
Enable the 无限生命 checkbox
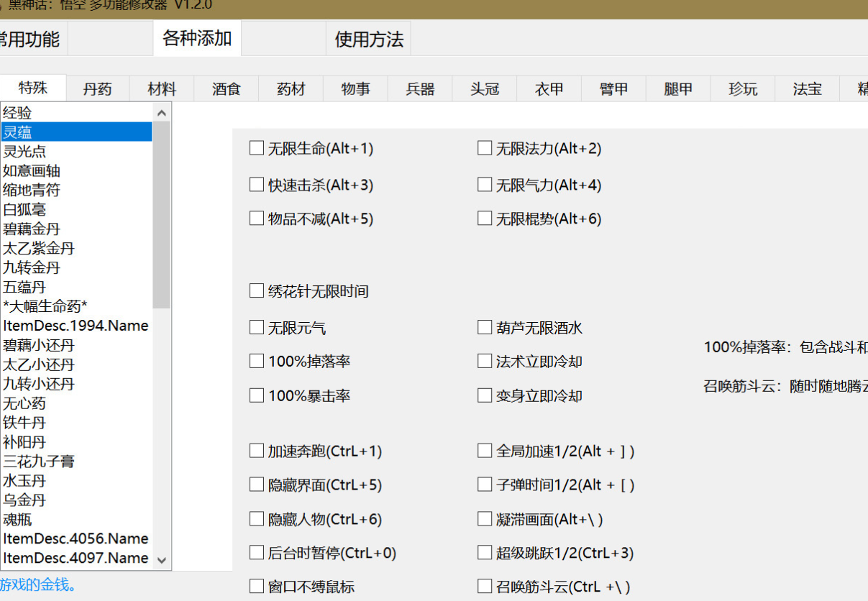point(257,148)
